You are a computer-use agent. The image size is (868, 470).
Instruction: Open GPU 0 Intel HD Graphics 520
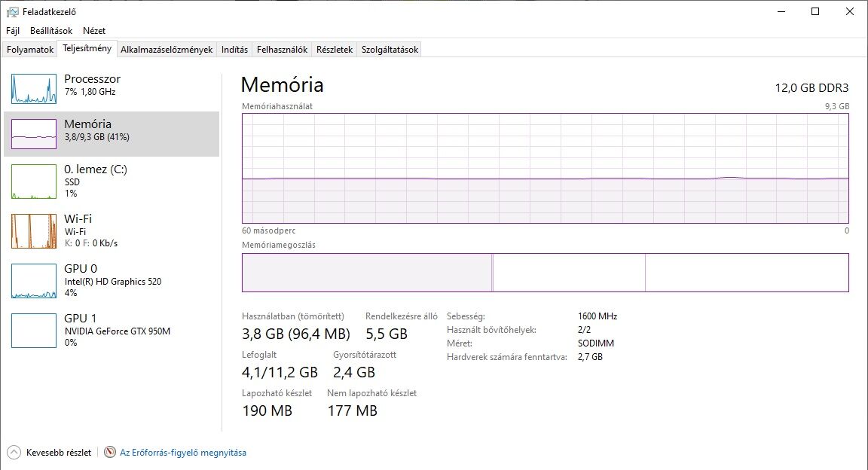34,281
